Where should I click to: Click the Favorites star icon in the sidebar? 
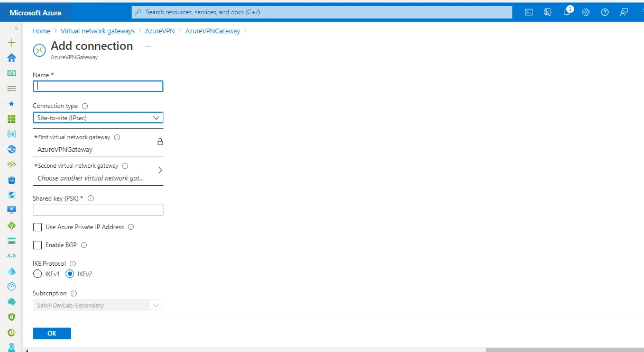(x=11, y=104)
